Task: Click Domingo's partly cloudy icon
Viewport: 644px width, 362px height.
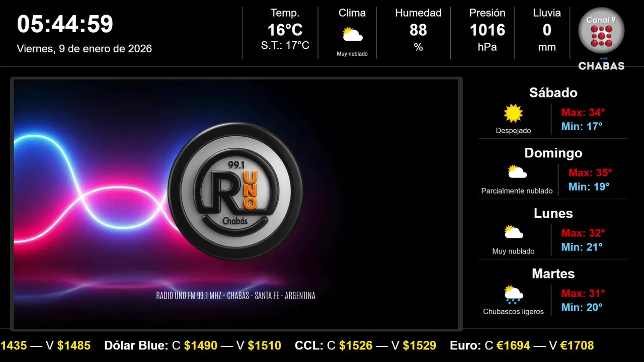Action: 517,172
